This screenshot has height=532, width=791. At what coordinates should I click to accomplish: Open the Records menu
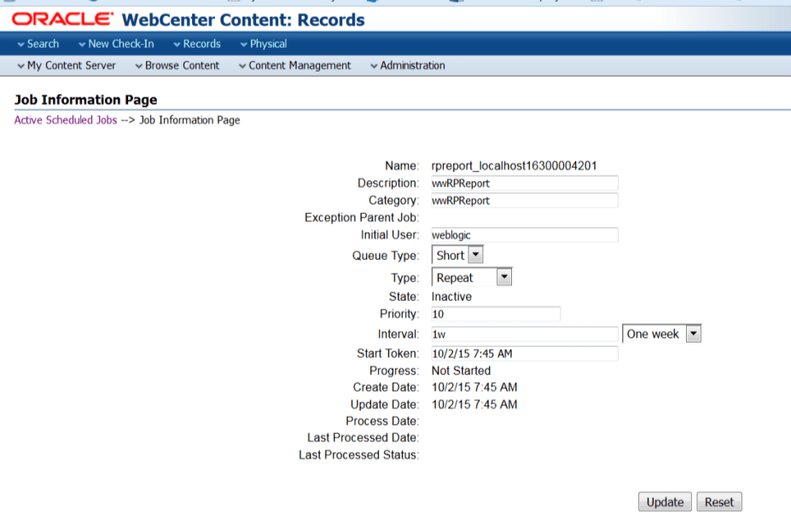[x=197, y=43]
